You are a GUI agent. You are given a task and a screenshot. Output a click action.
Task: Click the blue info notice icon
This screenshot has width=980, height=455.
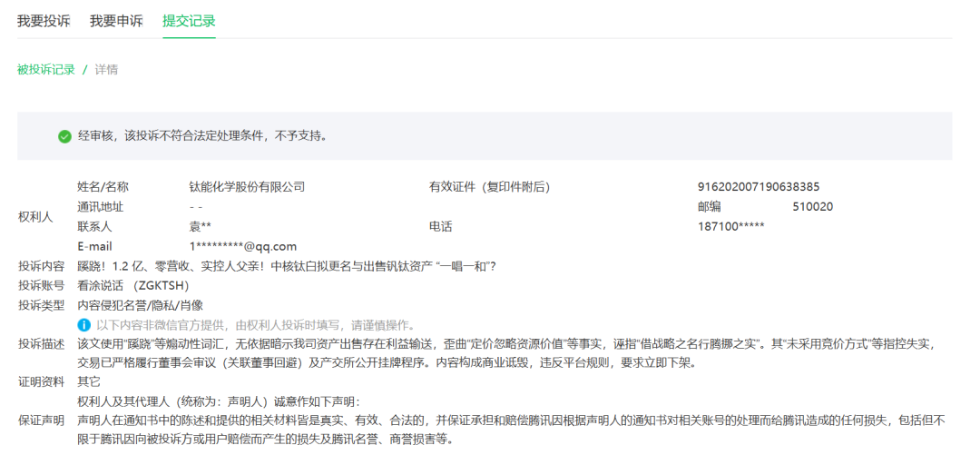[83, 325]
